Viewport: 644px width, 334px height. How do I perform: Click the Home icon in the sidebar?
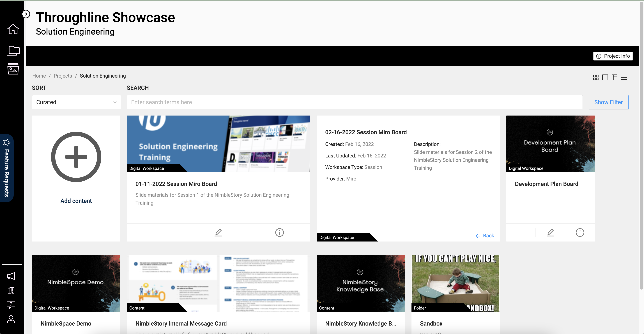pyautogui.click(x=13, y=29)
